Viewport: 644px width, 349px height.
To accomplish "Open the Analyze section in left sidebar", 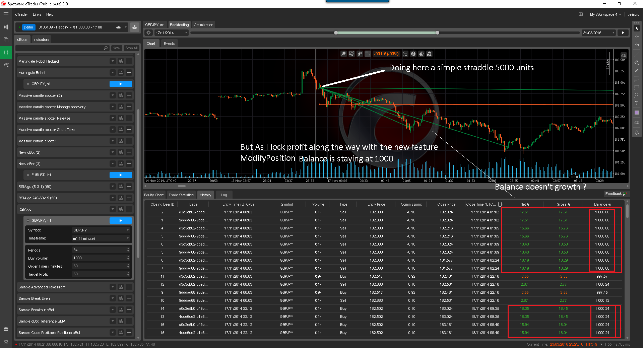I will point(6,65).
